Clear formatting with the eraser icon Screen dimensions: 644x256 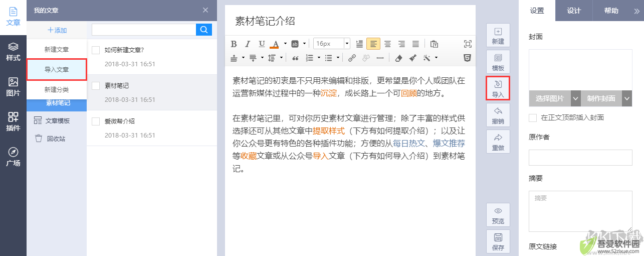(x=398, y=58)
